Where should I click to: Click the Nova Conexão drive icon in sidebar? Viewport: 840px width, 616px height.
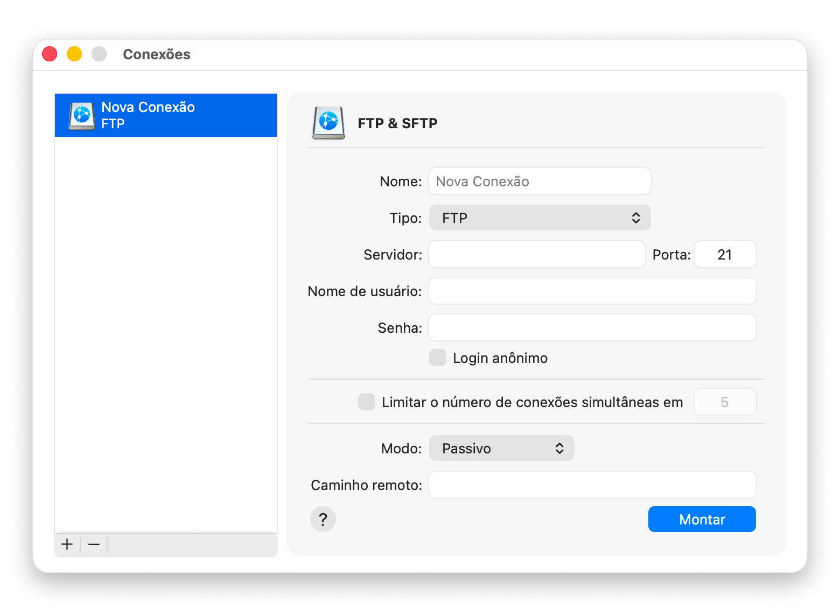coord(82,116)
